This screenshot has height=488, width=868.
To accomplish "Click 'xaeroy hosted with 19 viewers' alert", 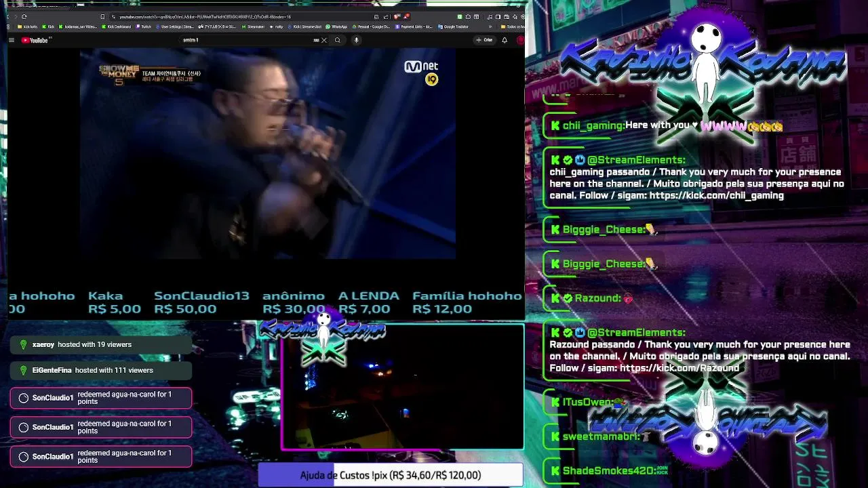I will pos(101,344).
